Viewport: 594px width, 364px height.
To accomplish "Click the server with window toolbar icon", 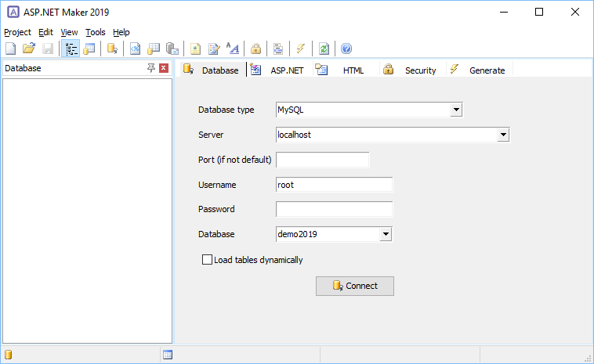I will [172, 49].
